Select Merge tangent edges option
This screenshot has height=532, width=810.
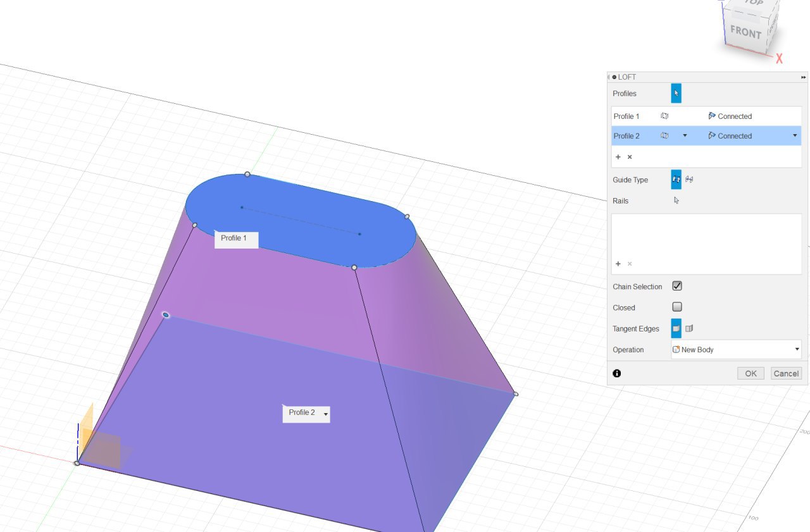(676, 328)
